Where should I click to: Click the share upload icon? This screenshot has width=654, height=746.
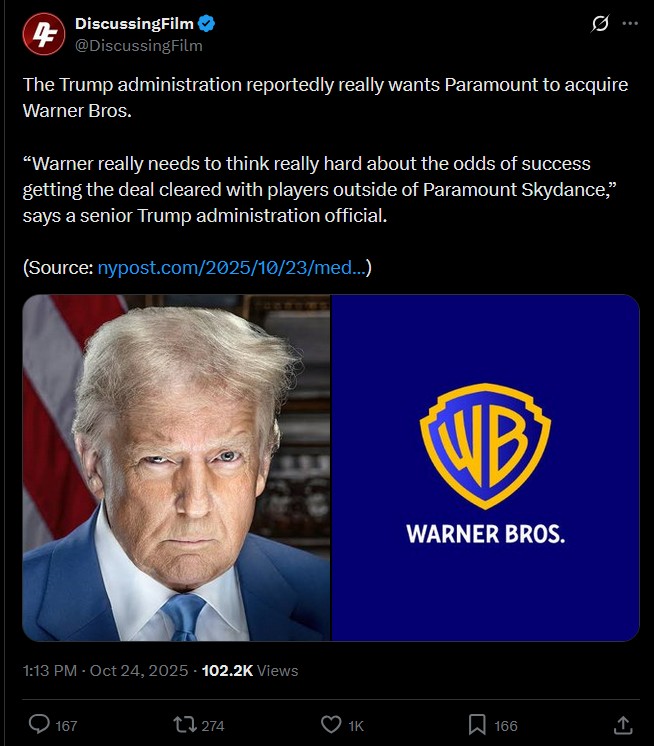623,725
